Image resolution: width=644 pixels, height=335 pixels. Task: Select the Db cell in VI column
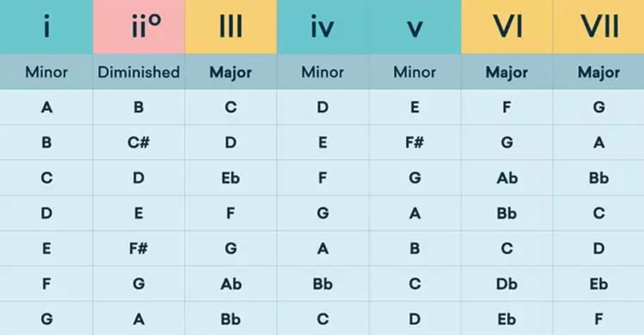tap(507, 284)
